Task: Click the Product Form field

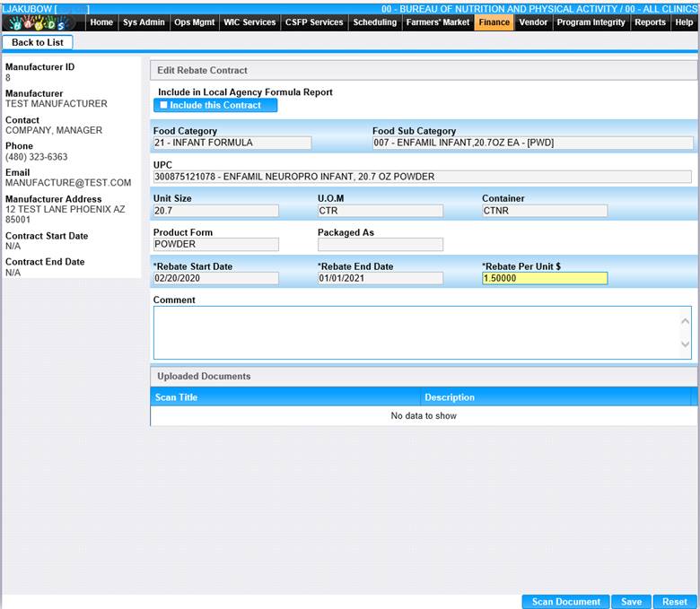Action: (x=216, y=245)
